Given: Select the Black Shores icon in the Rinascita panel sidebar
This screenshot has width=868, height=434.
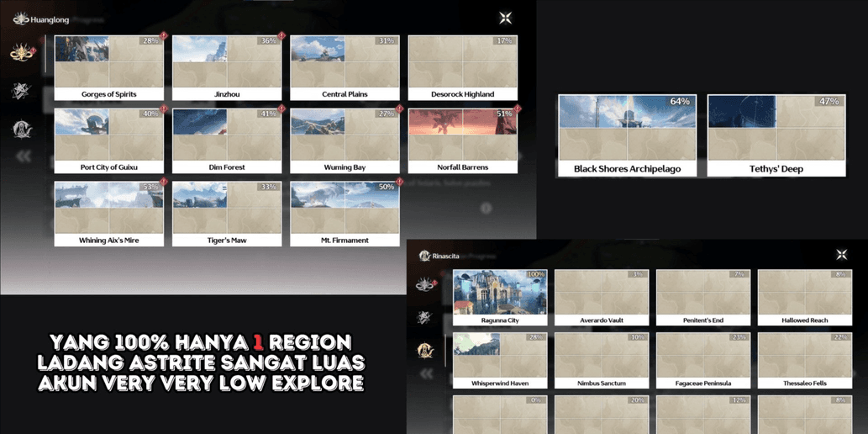Looking at the screenshot, I should [425, 317].
